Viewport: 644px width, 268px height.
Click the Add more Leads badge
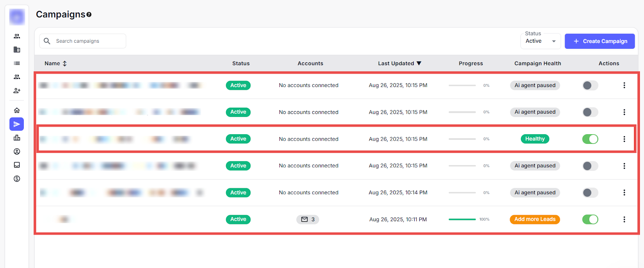pos(535,219)
